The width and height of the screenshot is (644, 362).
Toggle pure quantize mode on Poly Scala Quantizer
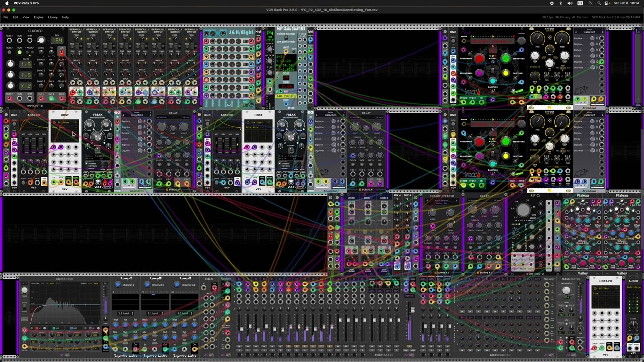(x=285, y=37)
